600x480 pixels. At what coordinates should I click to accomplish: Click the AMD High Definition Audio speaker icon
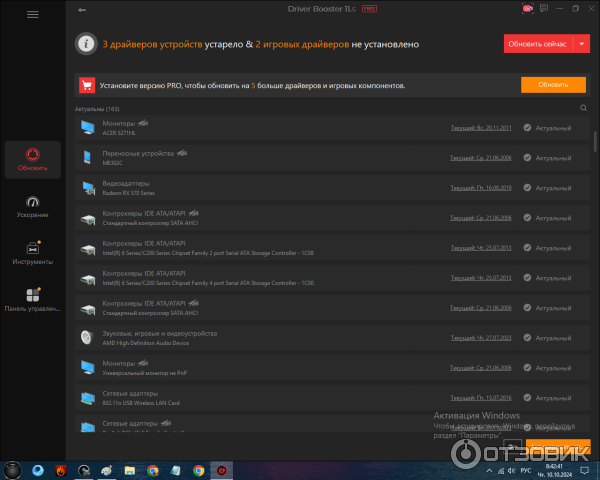(87, 337)
